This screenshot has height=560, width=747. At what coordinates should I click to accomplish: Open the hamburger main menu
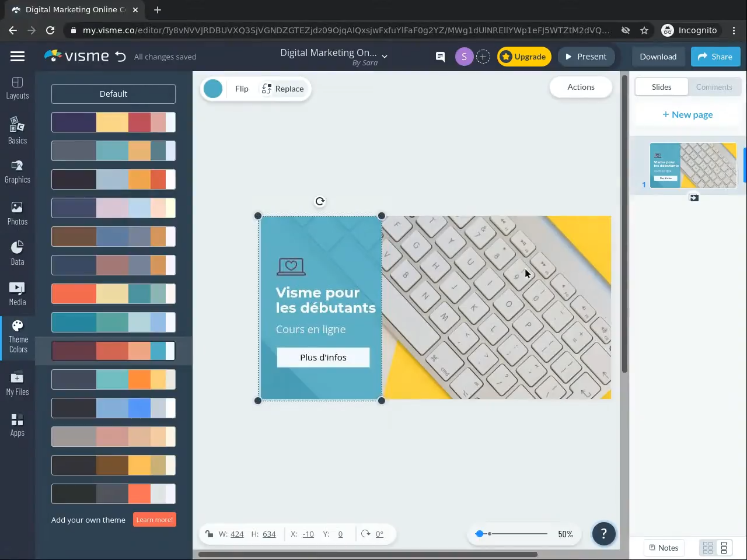(x=18, y=57)
